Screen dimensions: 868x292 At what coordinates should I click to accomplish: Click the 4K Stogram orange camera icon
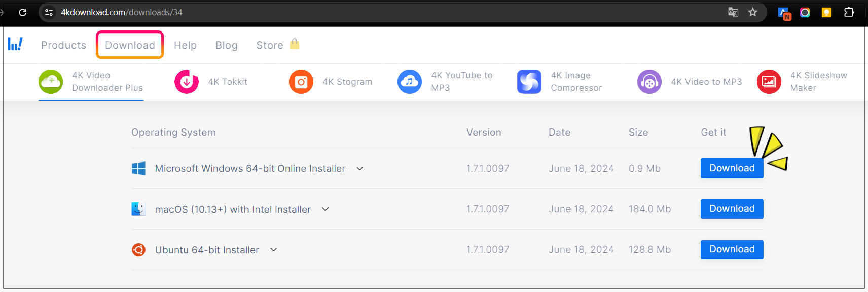tap(301, 82)
